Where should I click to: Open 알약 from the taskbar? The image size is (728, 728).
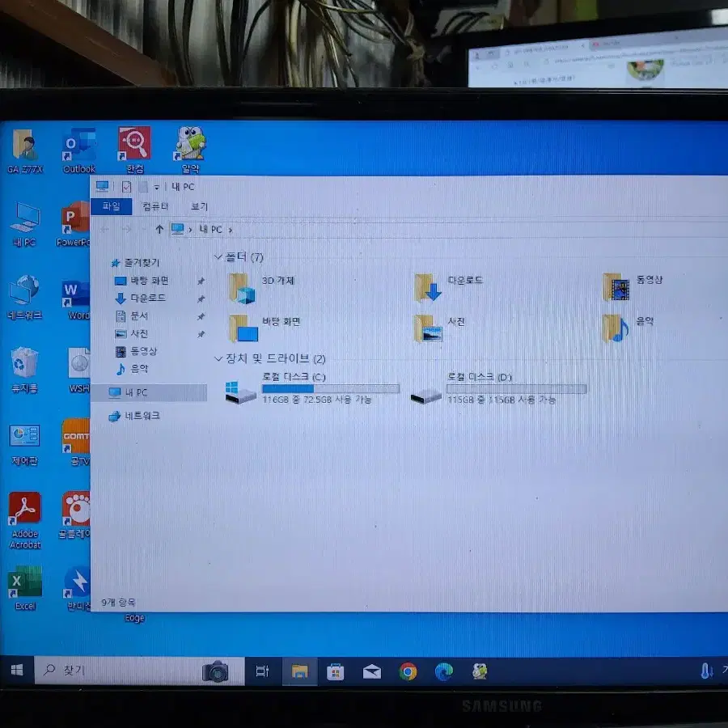[480, 671]
